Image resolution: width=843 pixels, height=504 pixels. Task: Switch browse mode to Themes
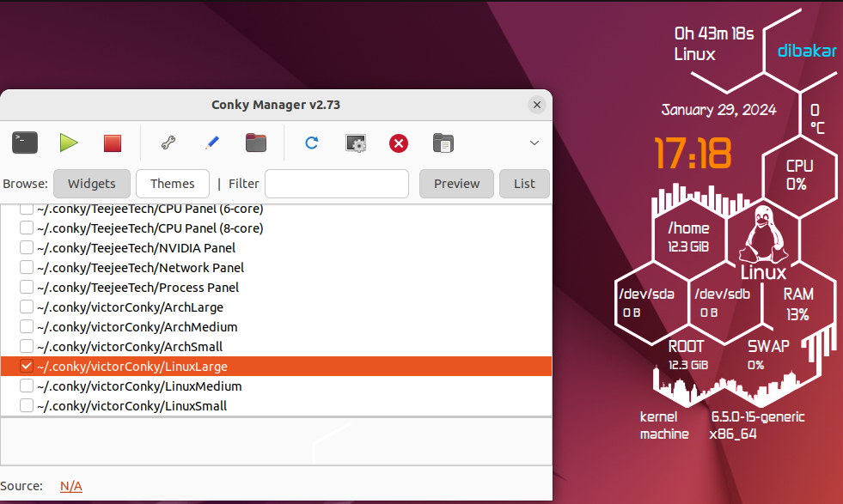pos(173,184)
